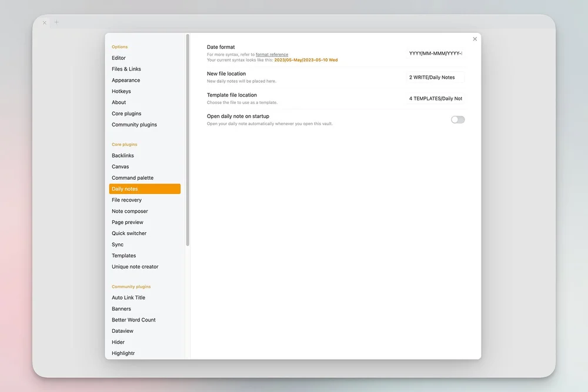Click the Date format input field
Screen dimensions: 588x392
435,52
